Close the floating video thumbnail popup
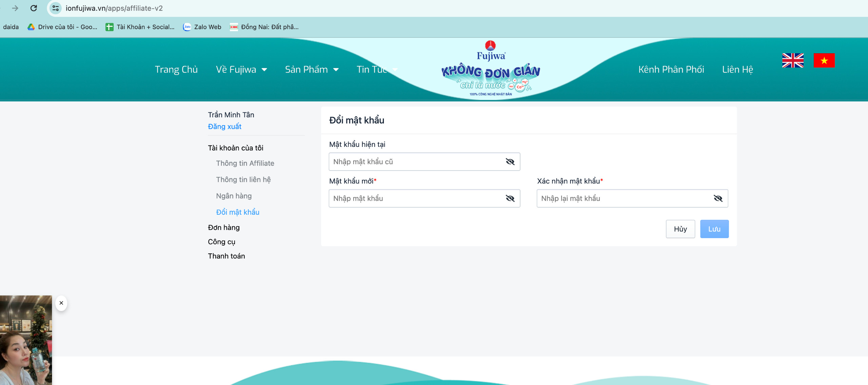Viewport: 868px width, 385px height. (61, 303)
